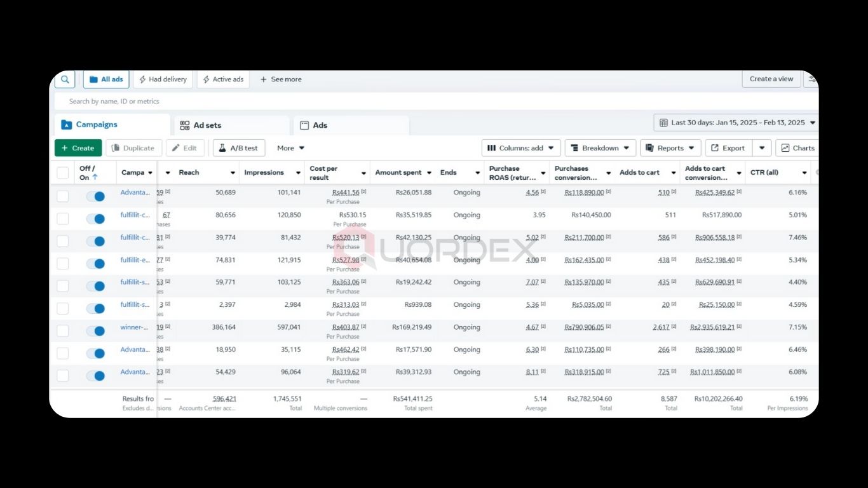
Task: Open Charts view
Action: [797, 148]
